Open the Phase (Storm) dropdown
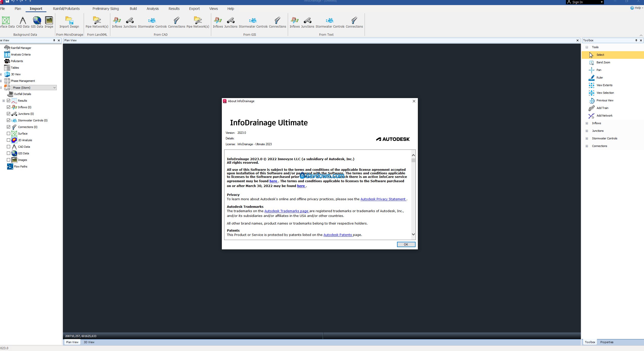644x351 pixels. click(34, 88)
